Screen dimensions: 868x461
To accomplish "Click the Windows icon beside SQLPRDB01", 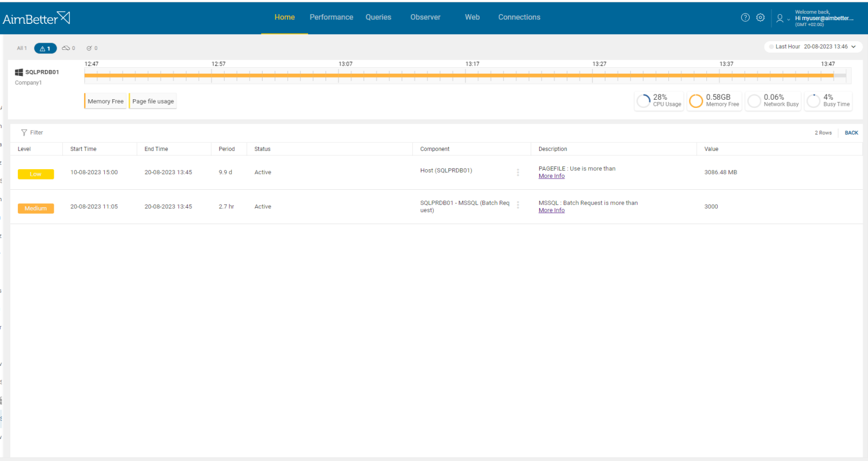I will (x=19, y=72).
